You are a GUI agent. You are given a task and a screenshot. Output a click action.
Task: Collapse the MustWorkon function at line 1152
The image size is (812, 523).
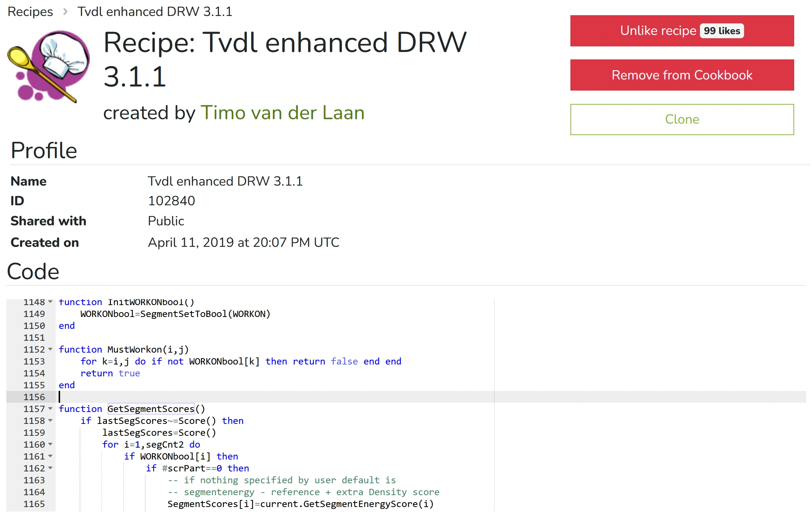click(x=50, y=349)
